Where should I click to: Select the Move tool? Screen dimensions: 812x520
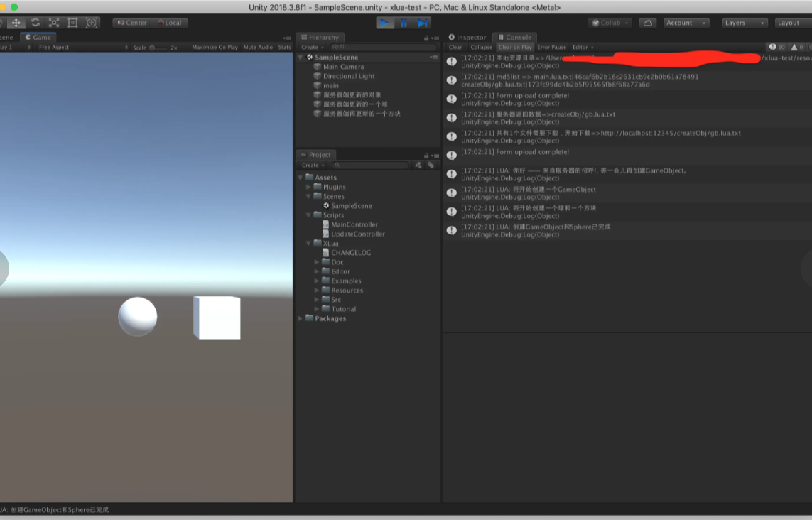(16, 22)
